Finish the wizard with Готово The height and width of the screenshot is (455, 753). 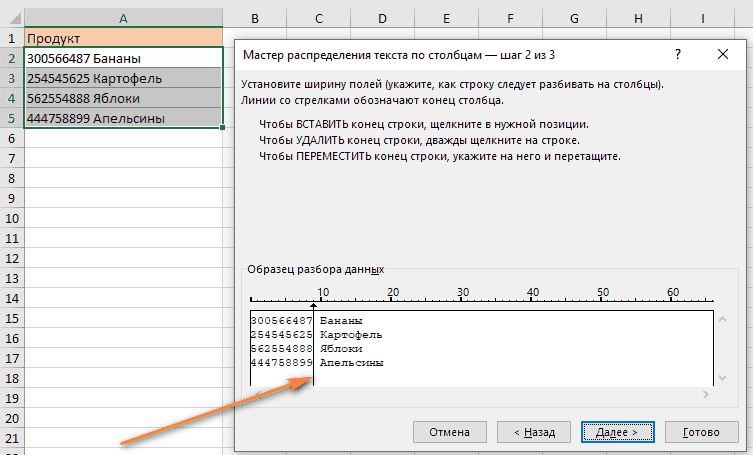701,432
